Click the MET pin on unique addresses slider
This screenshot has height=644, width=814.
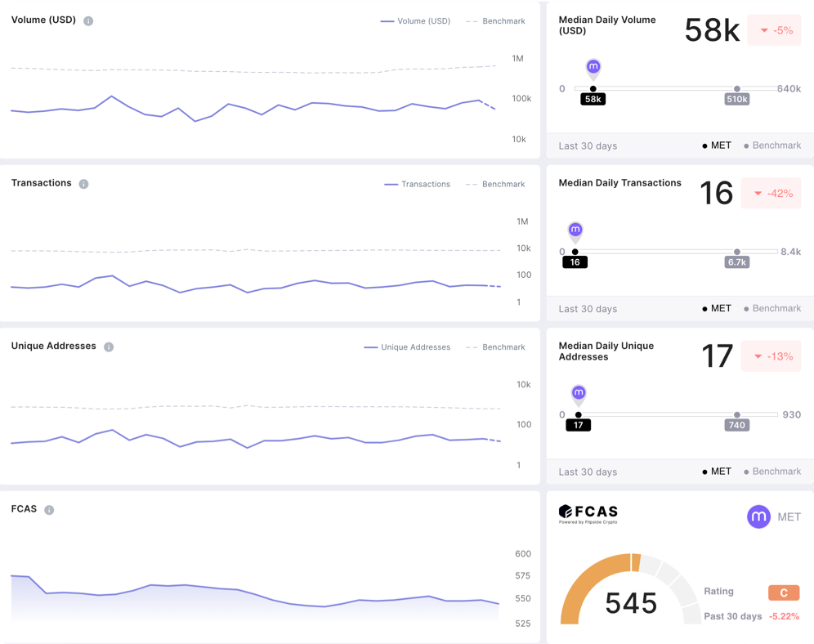(579, 393)
